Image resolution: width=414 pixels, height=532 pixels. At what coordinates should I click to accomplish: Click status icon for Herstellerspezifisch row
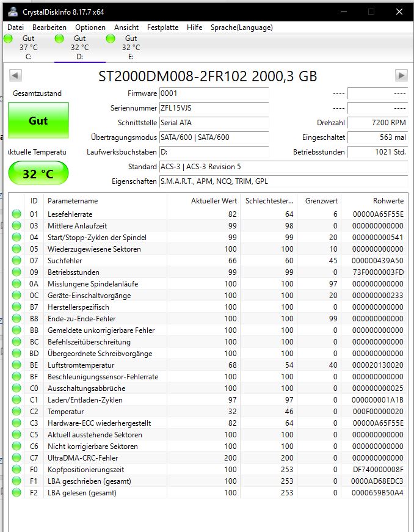16,307
